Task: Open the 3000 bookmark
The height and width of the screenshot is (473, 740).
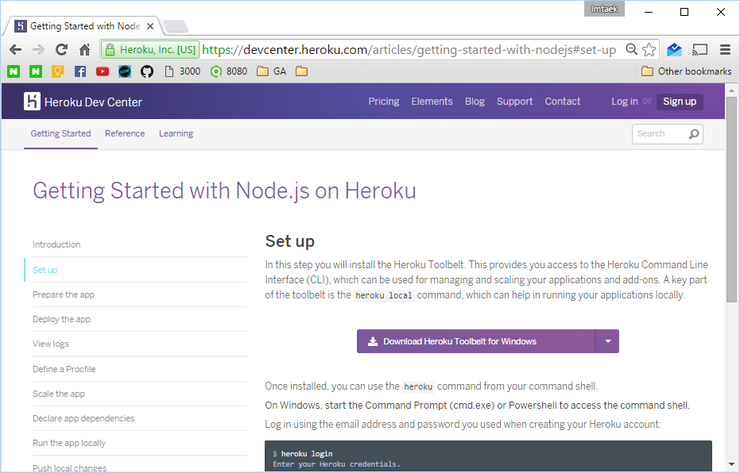Action: 183,71
